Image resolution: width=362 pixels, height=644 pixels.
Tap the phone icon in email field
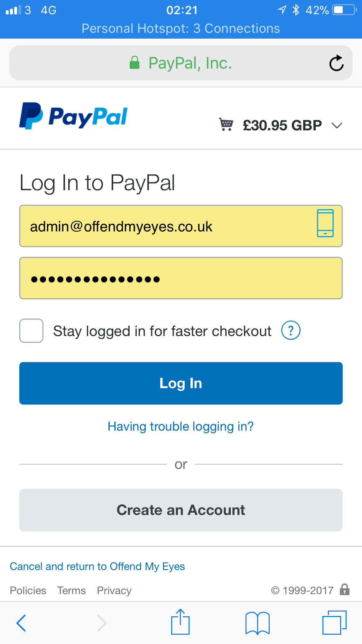point(325,223)
